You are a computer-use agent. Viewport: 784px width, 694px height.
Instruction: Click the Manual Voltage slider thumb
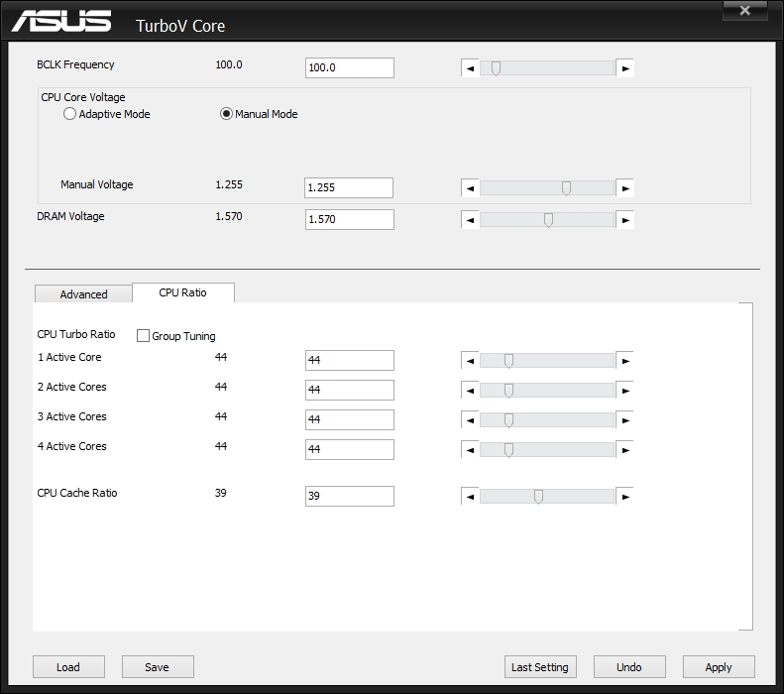[566, 188]
